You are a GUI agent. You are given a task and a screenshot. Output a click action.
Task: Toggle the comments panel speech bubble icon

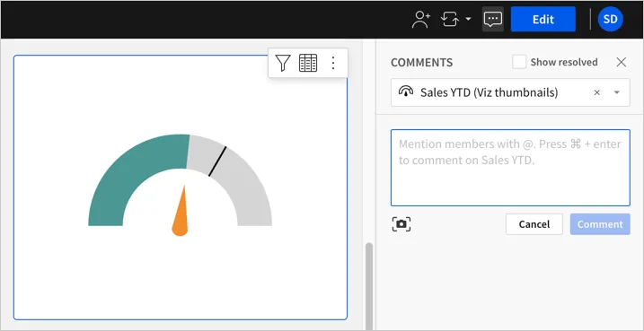coord(493,19)
